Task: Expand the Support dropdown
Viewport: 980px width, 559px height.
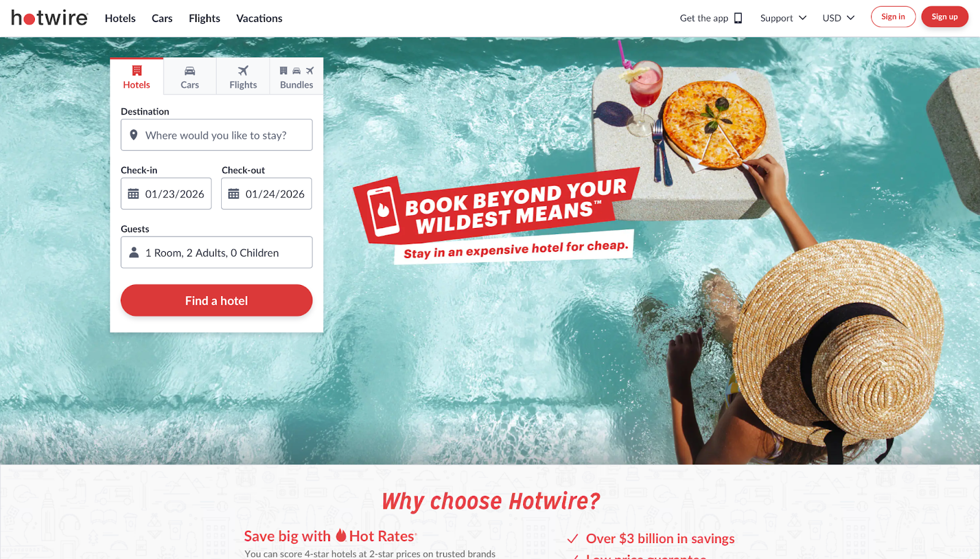Action: pyautogui.click(x=783, y=18)
